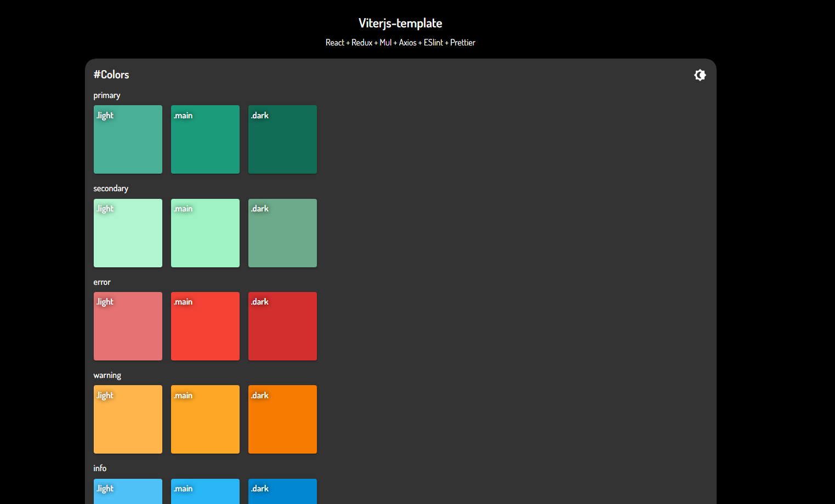835x504 pixels.
Task: Click the primary main color swatch
Action: 205,140
